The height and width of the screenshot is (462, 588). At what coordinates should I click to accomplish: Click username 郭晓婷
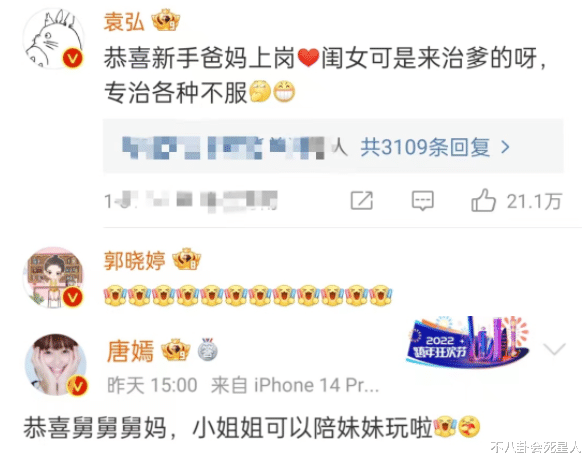point(135,260)
